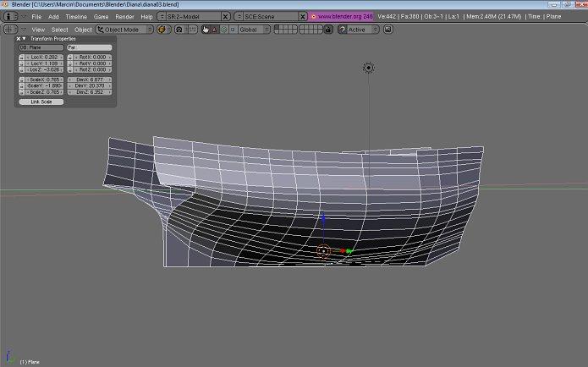
Task: Select the translate manipulator triangle icon
Action: [215, 30]
